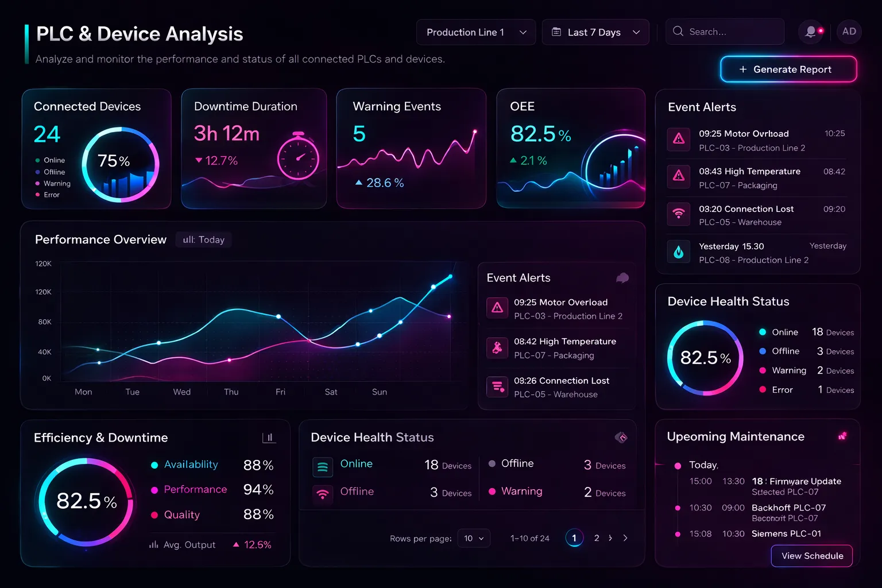Click the icon beside 08:42 High Temperature

(x=497, y=347)
